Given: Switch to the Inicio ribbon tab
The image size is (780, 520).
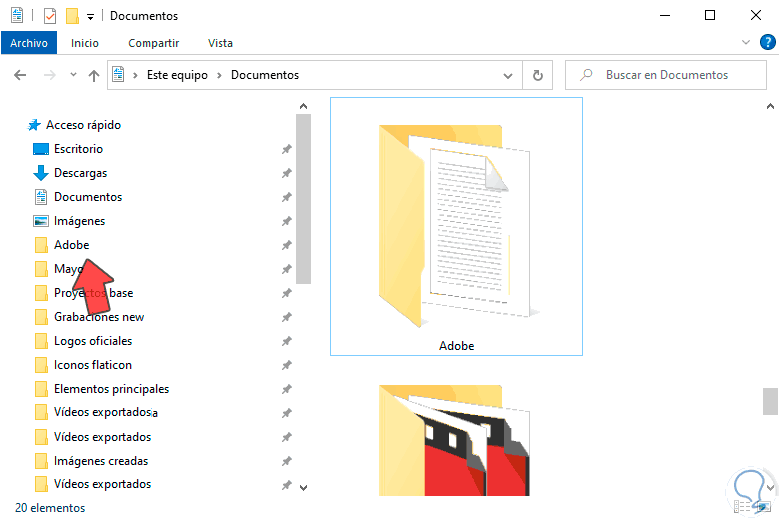Looking at the screenshot, I should pyautogui.click(x=85, y=43).
